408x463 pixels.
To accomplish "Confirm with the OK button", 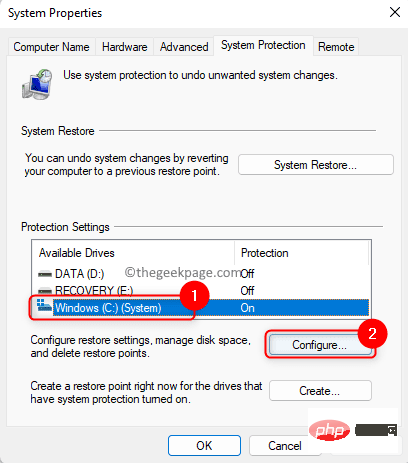I will pyautogui.click(x=204, y=446).
